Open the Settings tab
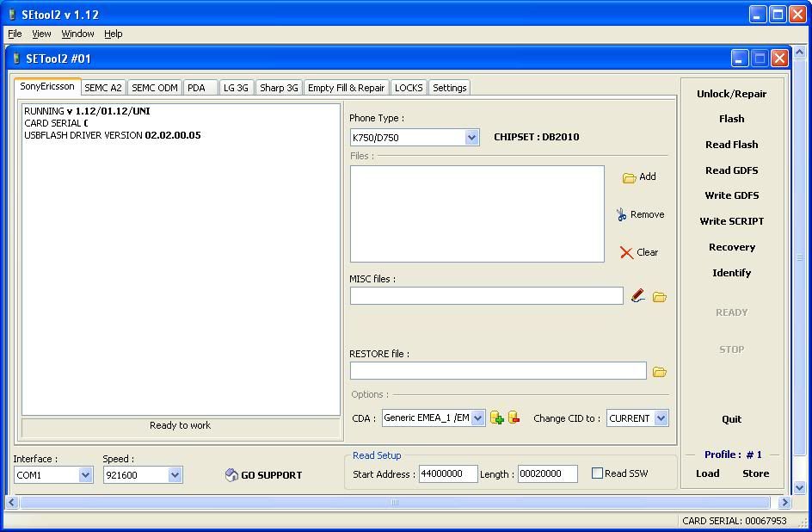 [450, 88]
